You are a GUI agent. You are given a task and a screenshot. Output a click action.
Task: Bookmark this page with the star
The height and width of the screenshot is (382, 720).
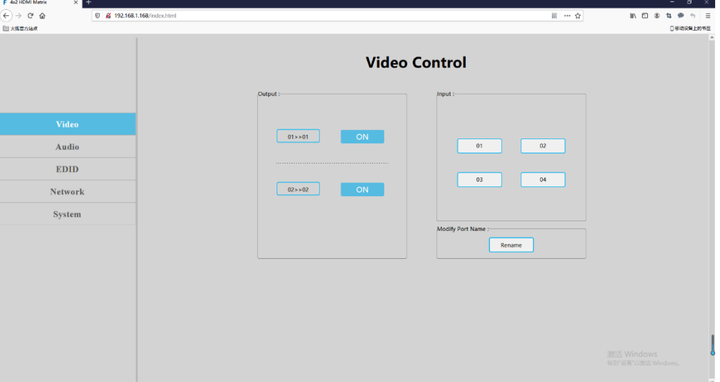tap(578, 16)
